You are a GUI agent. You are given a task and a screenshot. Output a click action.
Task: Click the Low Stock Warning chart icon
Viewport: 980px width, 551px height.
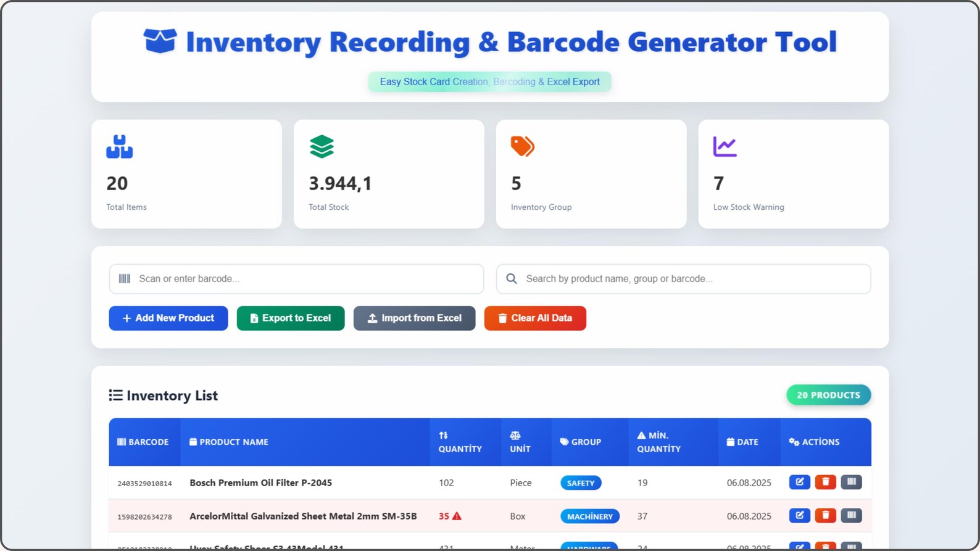(x=725, y=146)
